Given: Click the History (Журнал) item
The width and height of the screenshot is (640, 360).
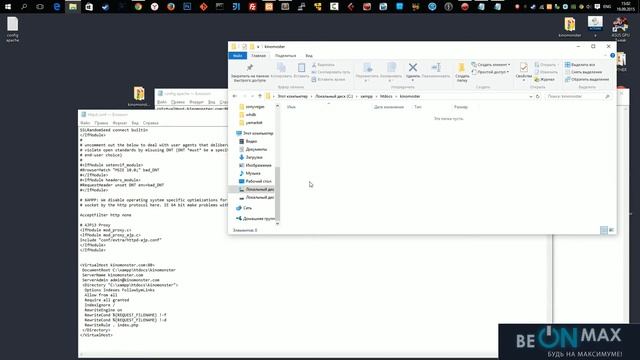Looking at the screenshot, I should pyautogui.click(x=544, y=80).
